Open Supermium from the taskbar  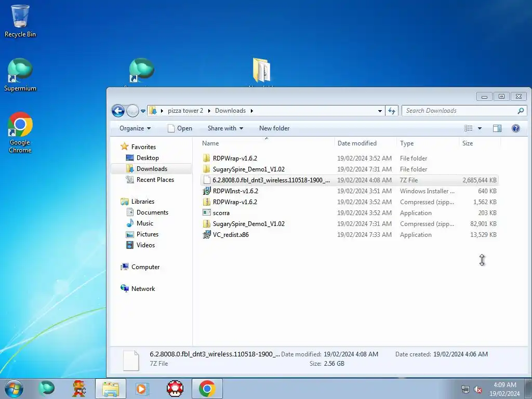[46, 389]
